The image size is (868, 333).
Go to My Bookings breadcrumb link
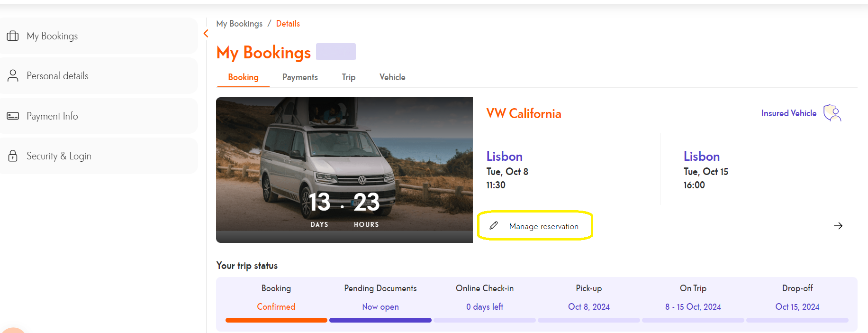239,24
